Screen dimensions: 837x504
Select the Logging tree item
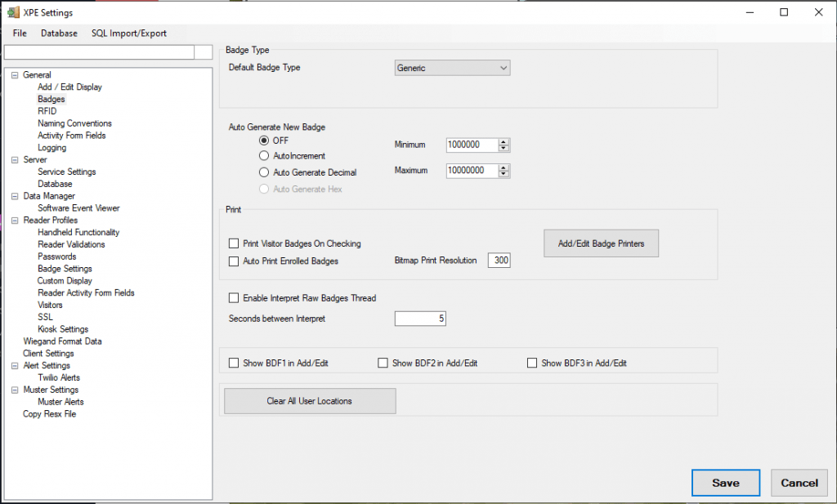[51, 148]
